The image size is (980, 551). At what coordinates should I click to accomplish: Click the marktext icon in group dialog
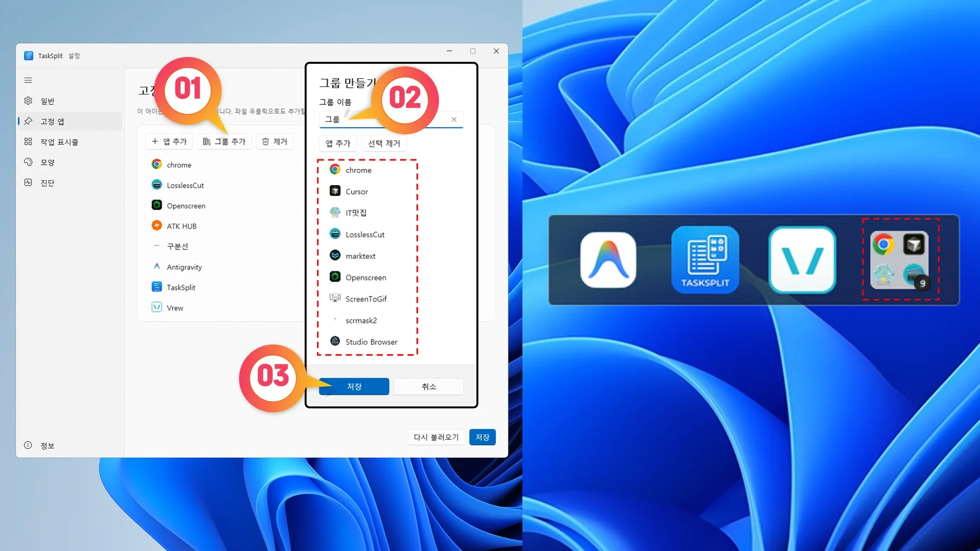[335, 255]
